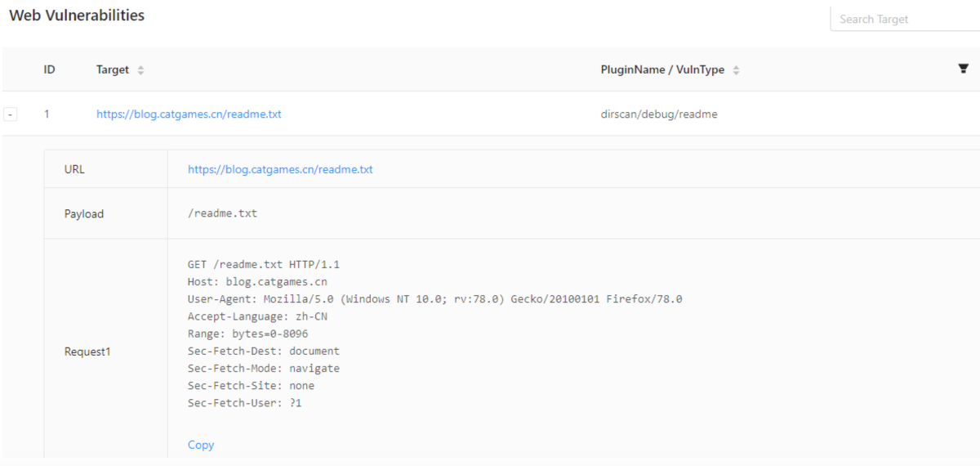The width and height of the screenshot is (980, 466).
Task: Select the /readme.txt payload value
Action: [222, 213]
